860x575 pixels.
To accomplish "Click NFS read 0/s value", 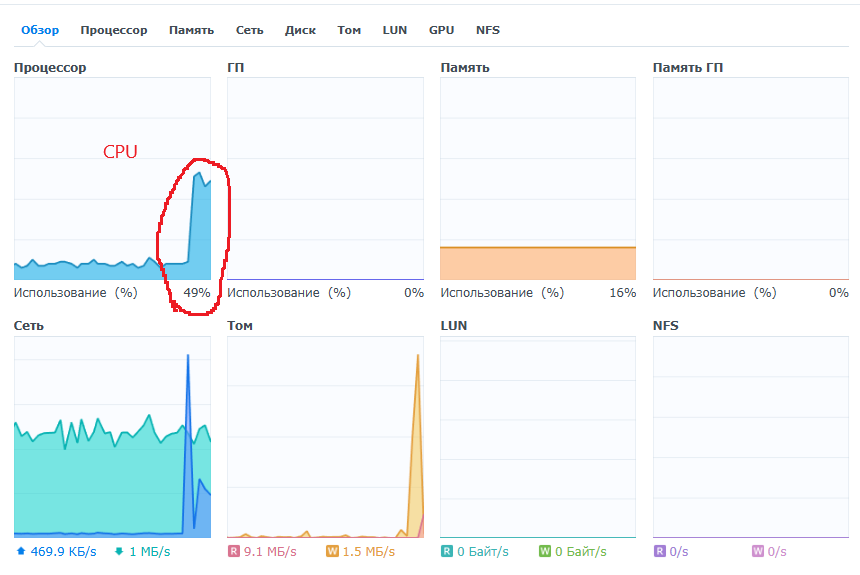I will click(x=679, y=551).
